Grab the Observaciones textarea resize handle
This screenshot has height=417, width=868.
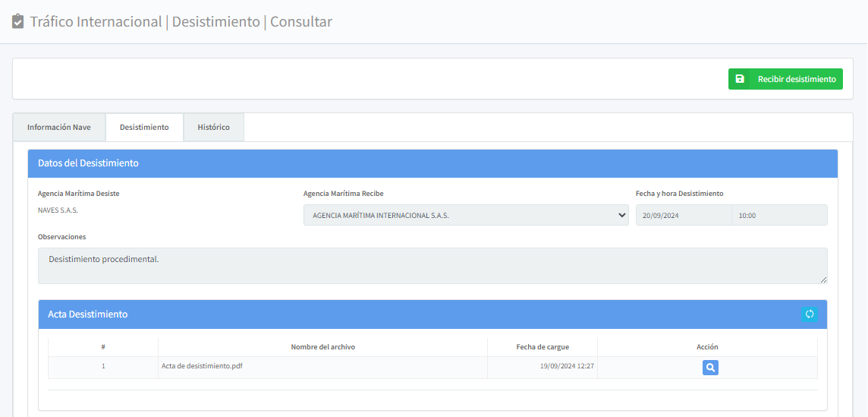coord(823,280)
